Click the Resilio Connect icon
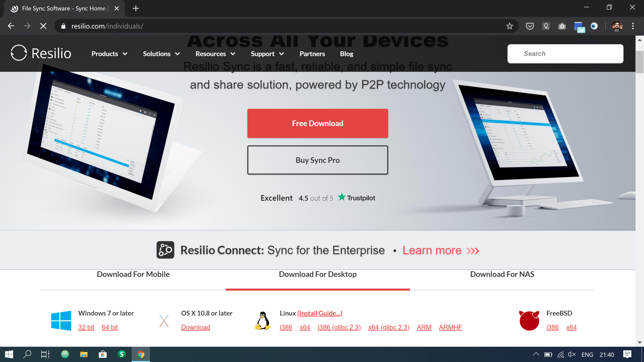Viewport: 644px width, 362px height. point(165,250)
